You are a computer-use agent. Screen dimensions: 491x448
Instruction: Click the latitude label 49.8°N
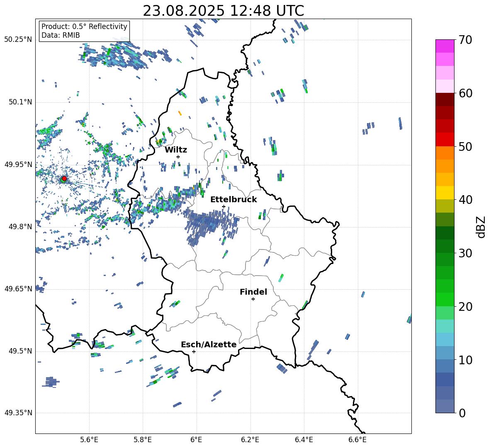click(x=20, y=227)
